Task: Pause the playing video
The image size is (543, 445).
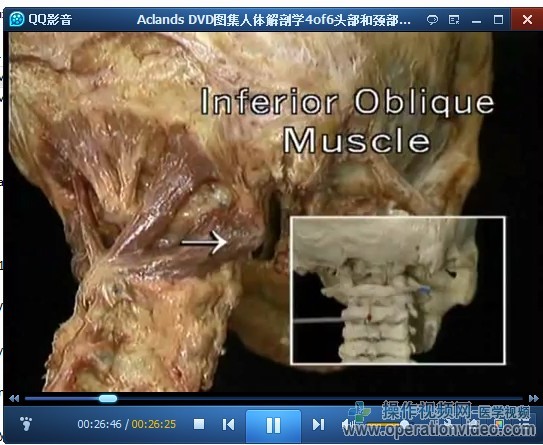Action: [273, 425]
